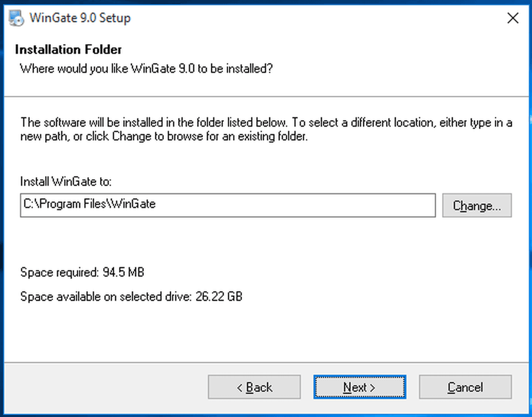Screen dimensions: 532x417
Task: Click the 'C:\Program Files\WinGate' path text
Action: [x=89, y=204]
